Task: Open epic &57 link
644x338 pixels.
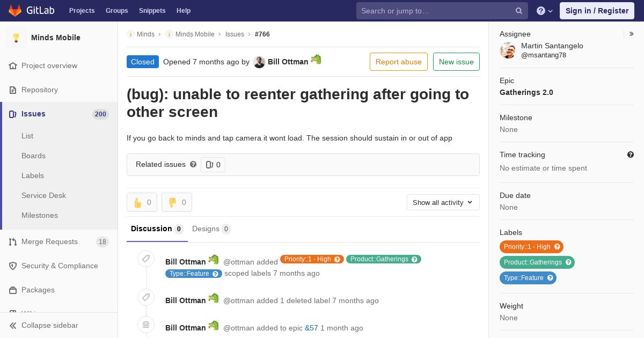Action: point(311,328)
